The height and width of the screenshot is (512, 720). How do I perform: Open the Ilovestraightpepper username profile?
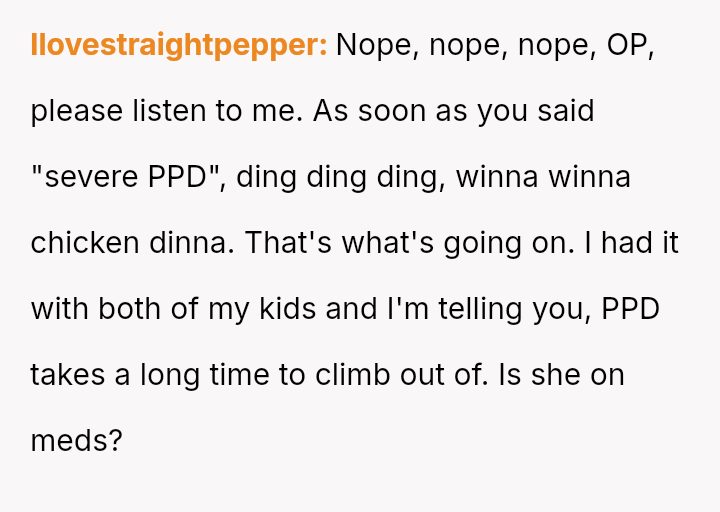[179, 46]
